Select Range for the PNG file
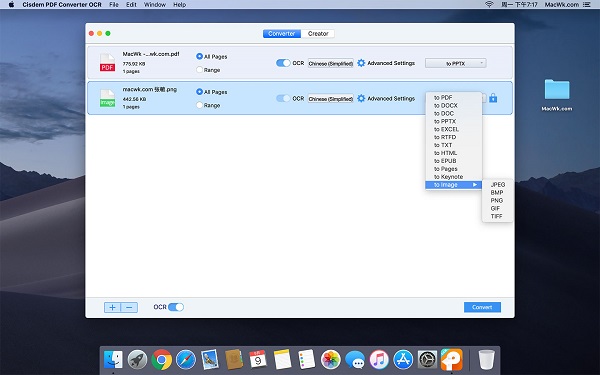The image size is (600, 375). (199, 105)
